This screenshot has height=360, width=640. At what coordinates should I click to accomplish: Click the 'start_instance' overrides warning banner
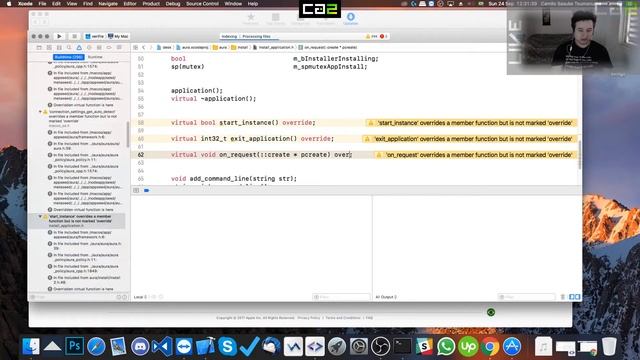pos(471,123)
